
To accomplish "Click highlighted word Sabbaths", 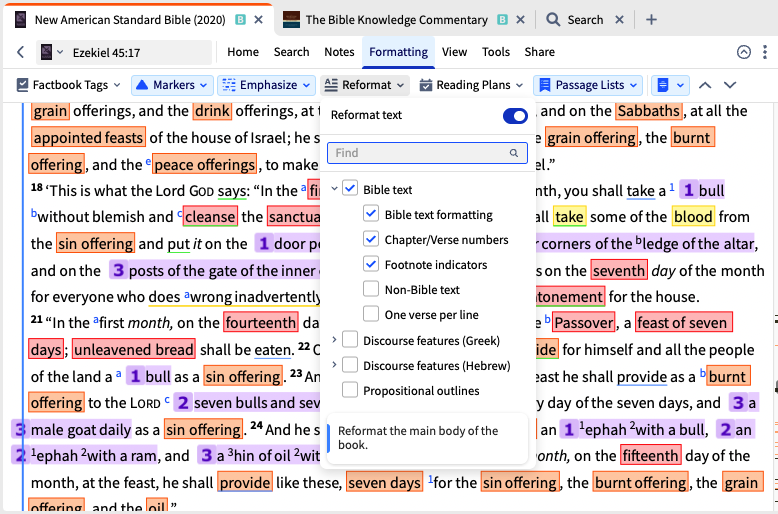I will [x=648, y=111].
